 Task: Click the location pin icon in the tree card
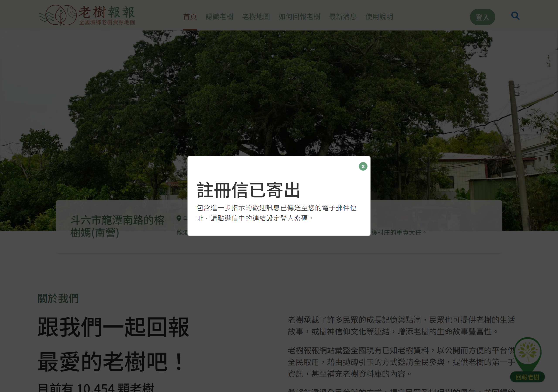point(179,218)
